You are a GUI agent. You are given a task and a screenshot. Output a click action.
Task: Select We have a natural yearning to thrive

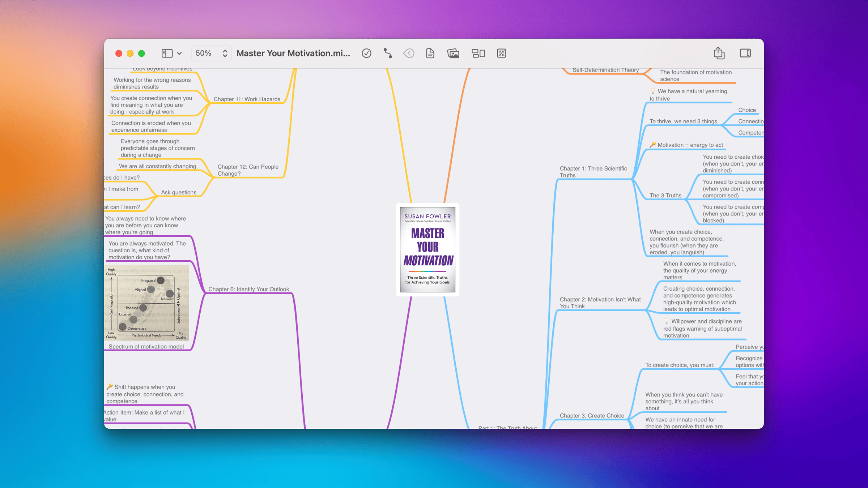688,95
